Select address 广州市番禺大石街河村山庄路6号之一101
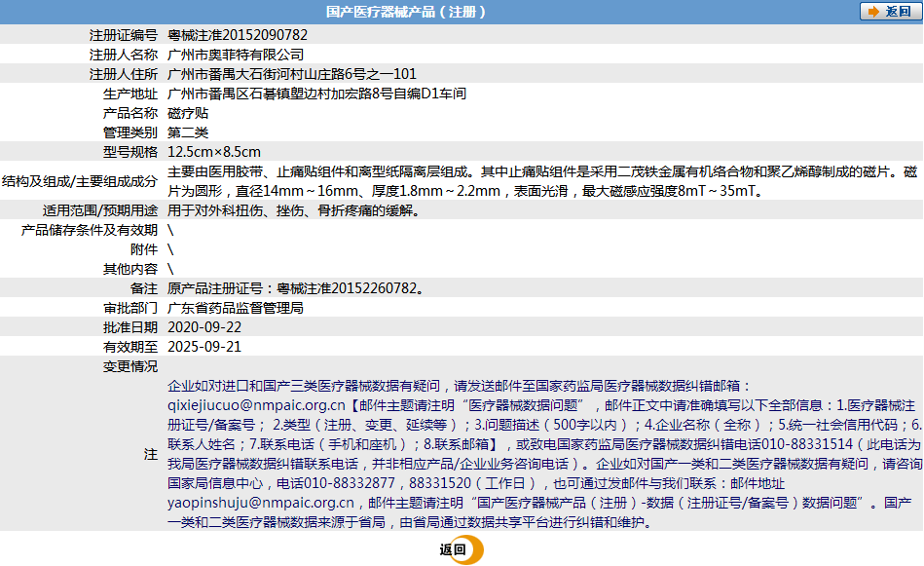The height and width of the screenshot is (566, 924). click(x=292, y=74)
